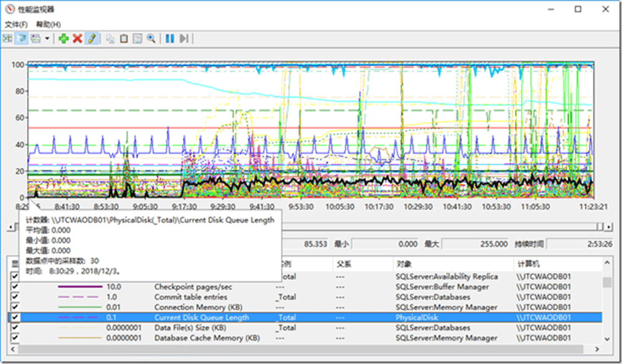Click the Update data step-forward icon
This screenshot has height=364, width=622.
click(x=184, y=39)
